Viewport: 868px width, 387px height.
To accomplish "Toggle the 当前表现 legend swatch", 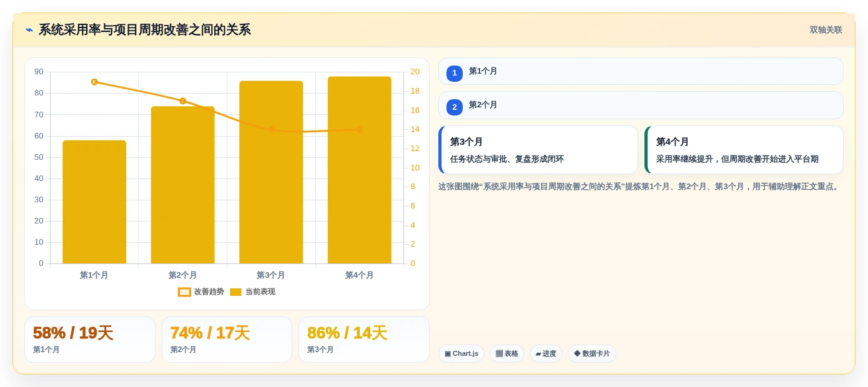I will click(235, 291).
